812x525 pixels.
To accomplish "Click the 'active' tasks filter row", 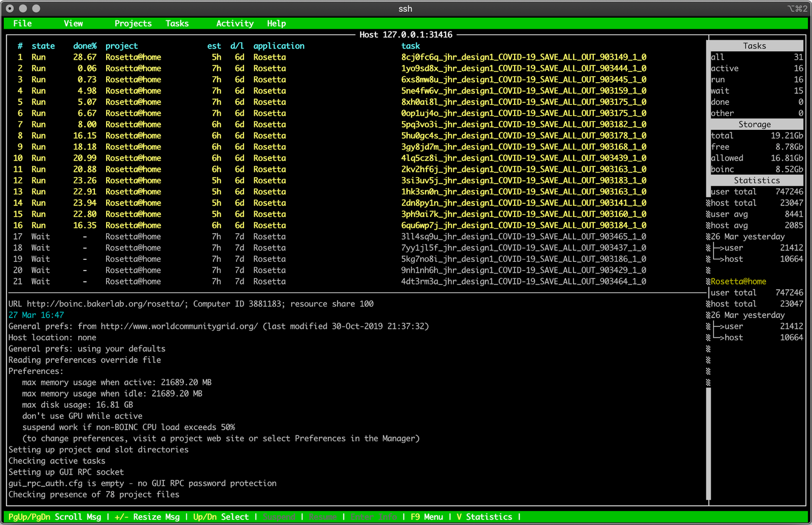I will [x=756, y=68].
